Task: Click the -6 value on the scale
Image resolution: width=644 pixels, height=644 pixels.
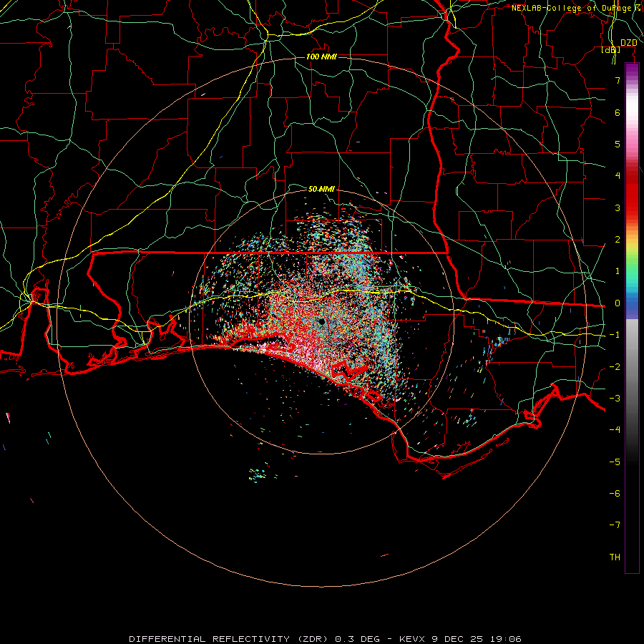Action: pyautogui.click(x=615, y=494)
